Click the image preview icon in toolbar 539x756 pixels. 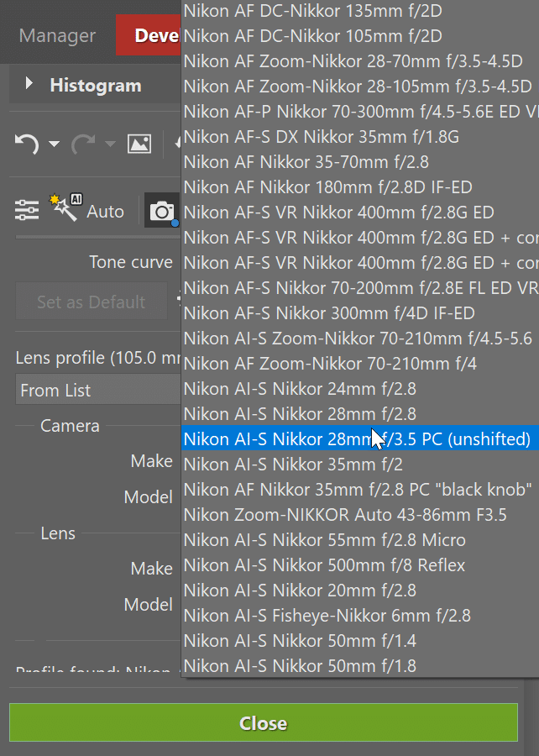[x=139, y=144]
